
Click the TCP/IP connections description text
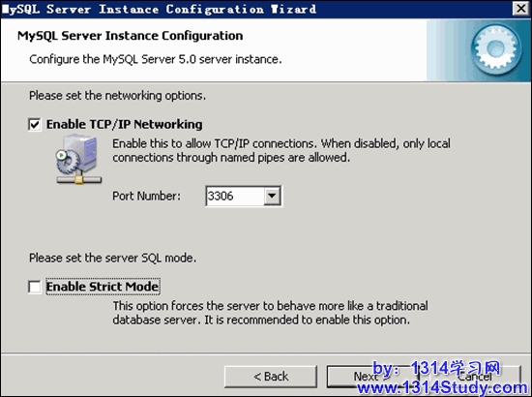point(281,150)
